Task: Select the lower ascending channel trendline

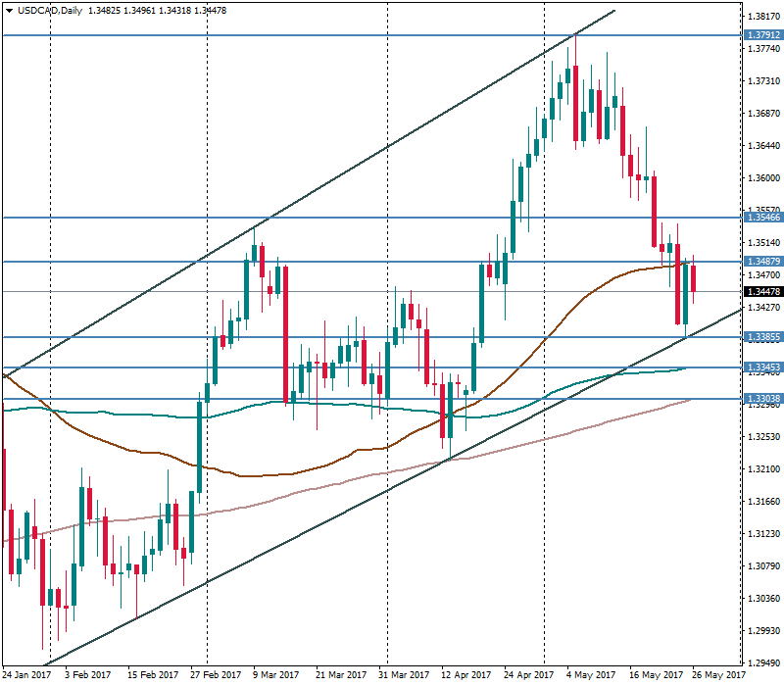Action: (x=294, y=535)
